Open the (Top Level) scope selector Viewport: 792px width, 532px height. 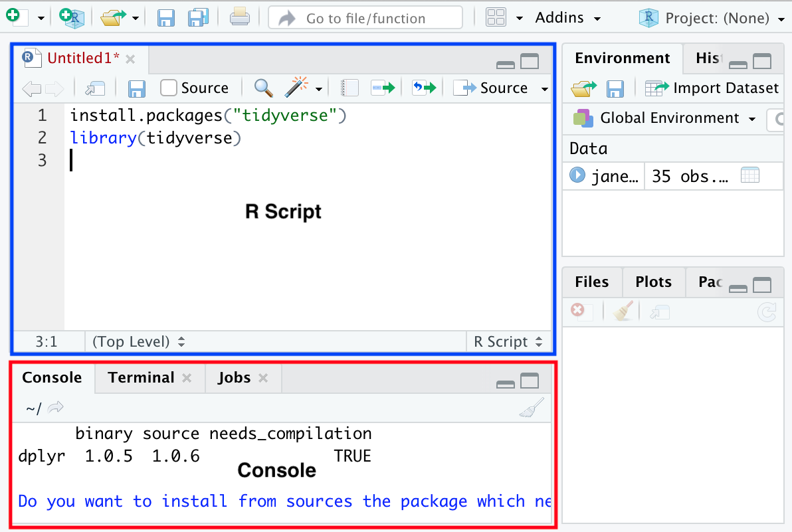(x=138, y=341)
